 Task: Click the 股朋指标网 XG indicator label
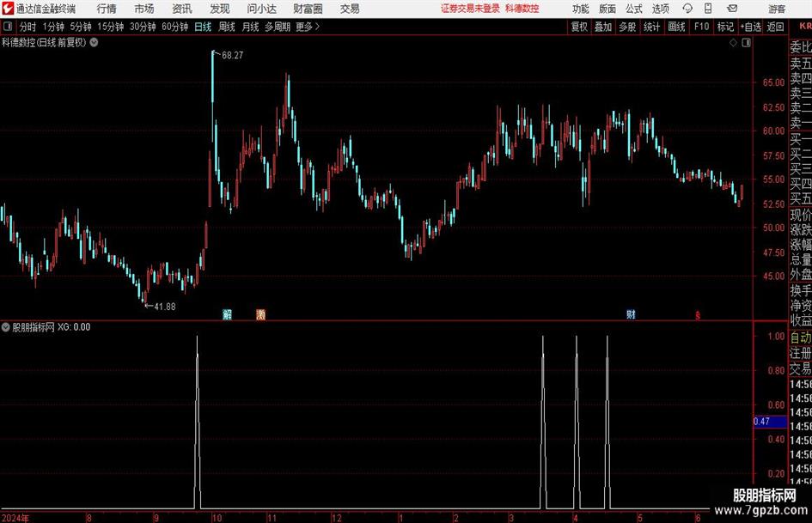click(52, 327)
